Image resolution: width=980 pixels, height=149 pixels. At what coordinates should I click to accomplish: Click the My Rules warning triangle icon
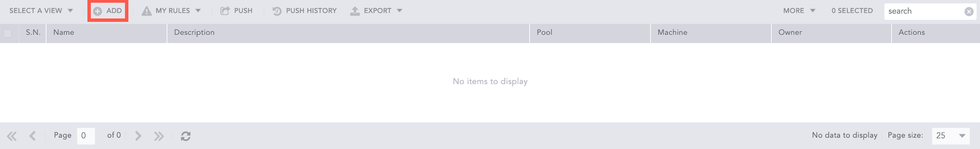pyautogui.click(x=146, y=11)
